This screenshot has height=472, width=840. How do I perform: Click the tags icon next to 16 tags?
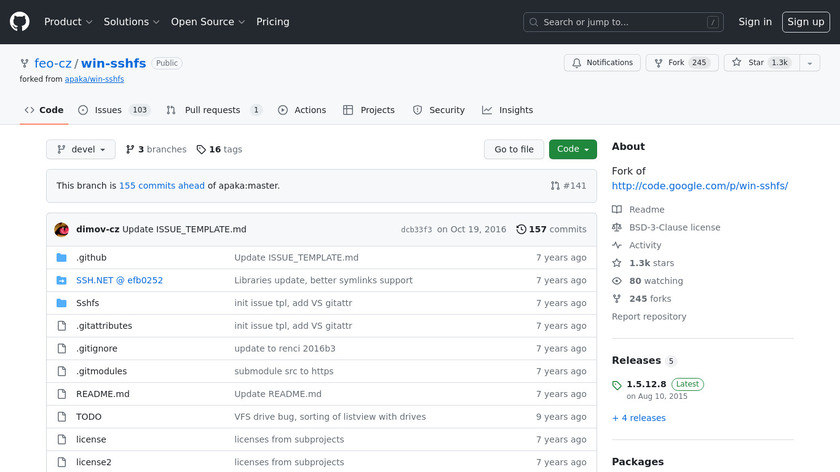(201, 150)
